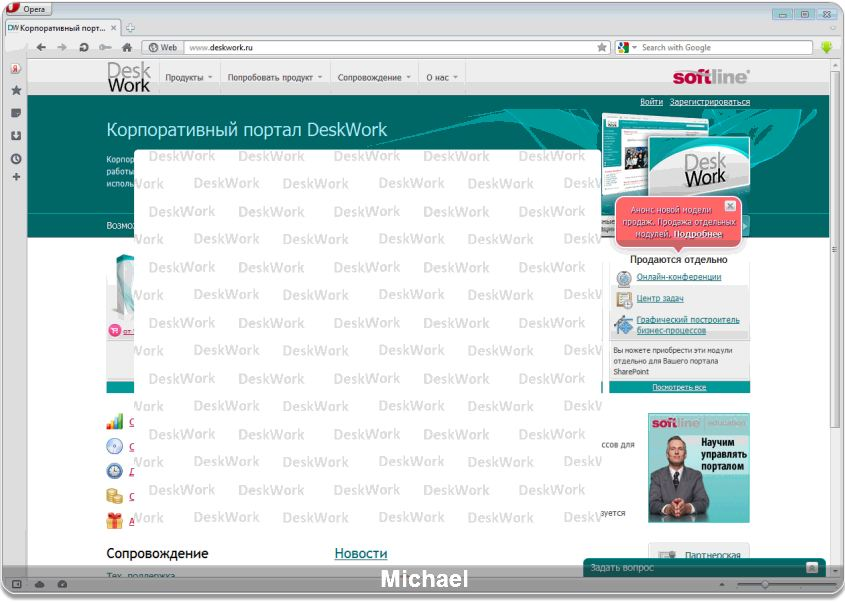Expand the Продукты menu
The image size is (845, 602).
pos(188,77)
